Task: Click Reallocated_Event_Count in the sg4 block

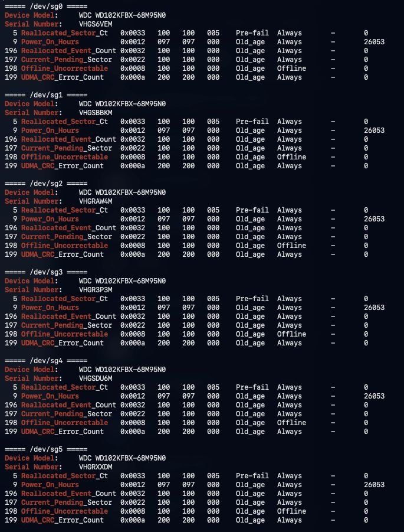Action: tap(68, 405)
